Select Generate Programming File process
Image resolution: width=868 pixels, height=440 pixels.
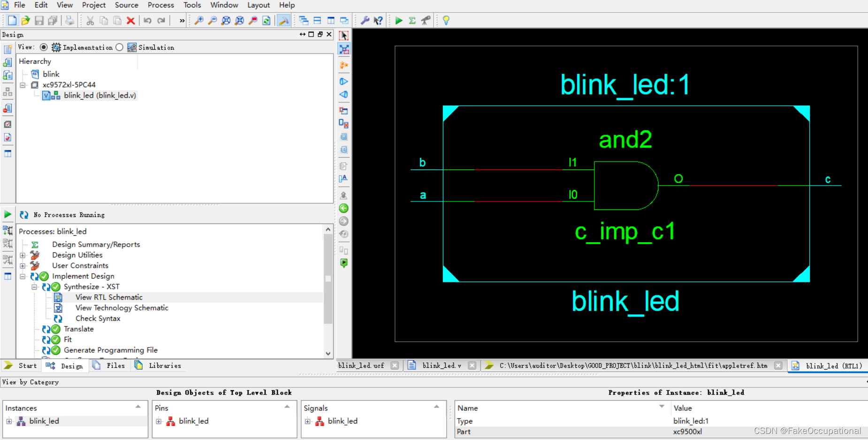coord(111,350)
